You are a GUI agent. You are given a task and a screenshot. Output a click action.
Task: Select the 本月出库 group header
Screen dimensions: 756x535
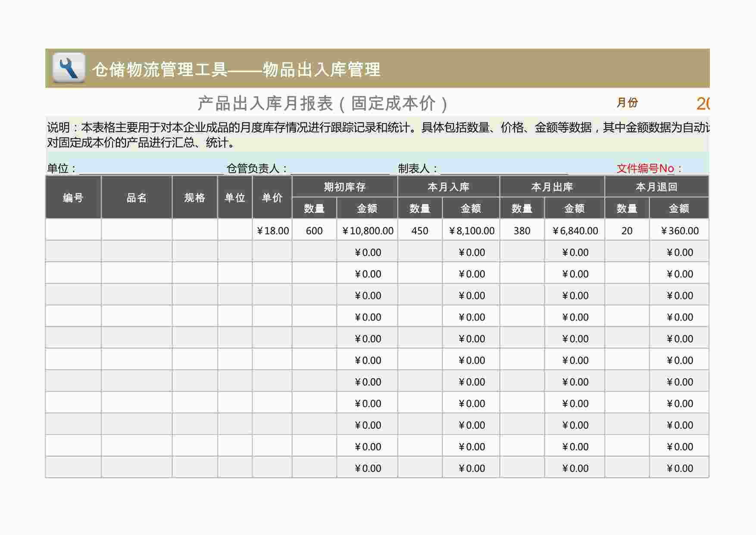point(552,187)
